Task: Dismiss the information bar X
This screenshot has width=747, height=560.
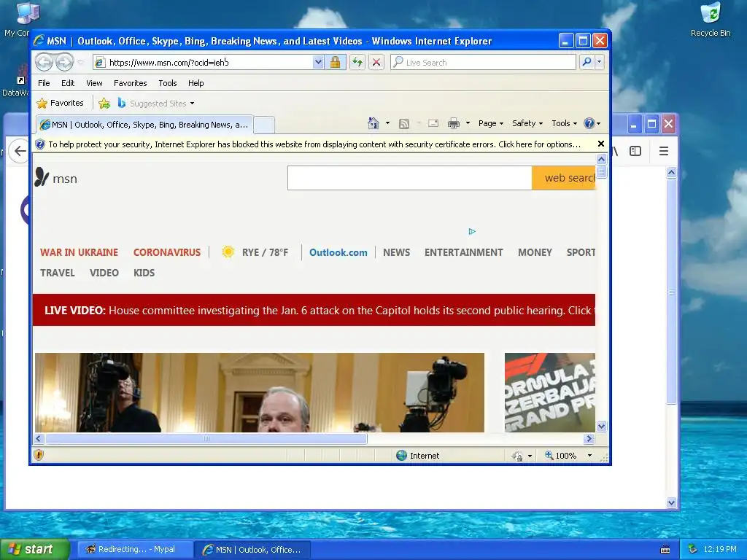Action: click(x=601, y=144)
